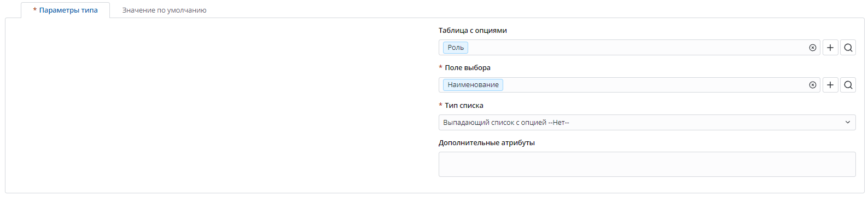Open search lookup for Поле выбора

pos(848,85)
